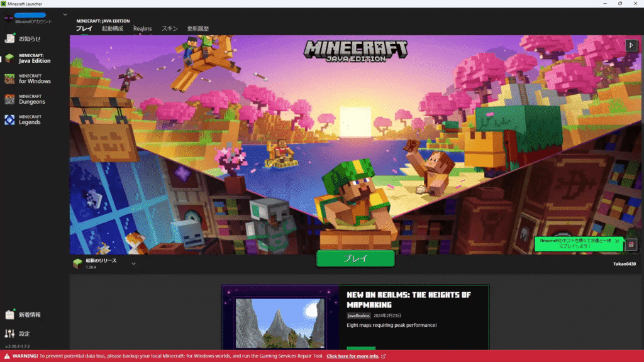Switch to the Minecraft Legends icon
The height and width of the screenshot is (362, 644).
9,119
